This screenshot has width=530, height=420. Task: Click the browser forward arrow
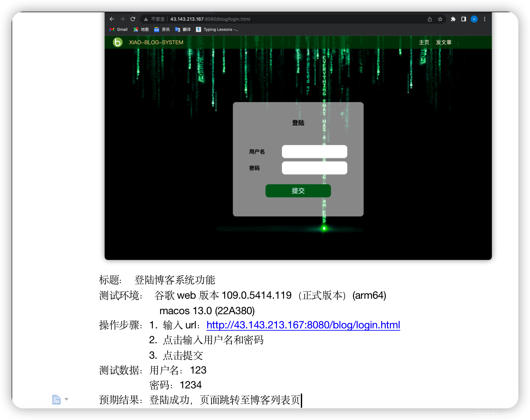pos(122,19)
